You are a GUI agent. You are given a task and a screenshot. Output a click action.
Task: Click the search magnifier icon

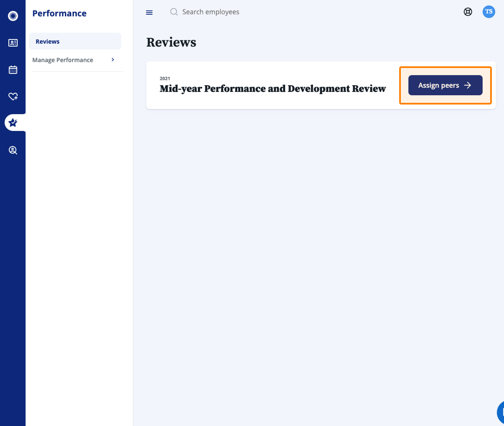pos(174,12)
